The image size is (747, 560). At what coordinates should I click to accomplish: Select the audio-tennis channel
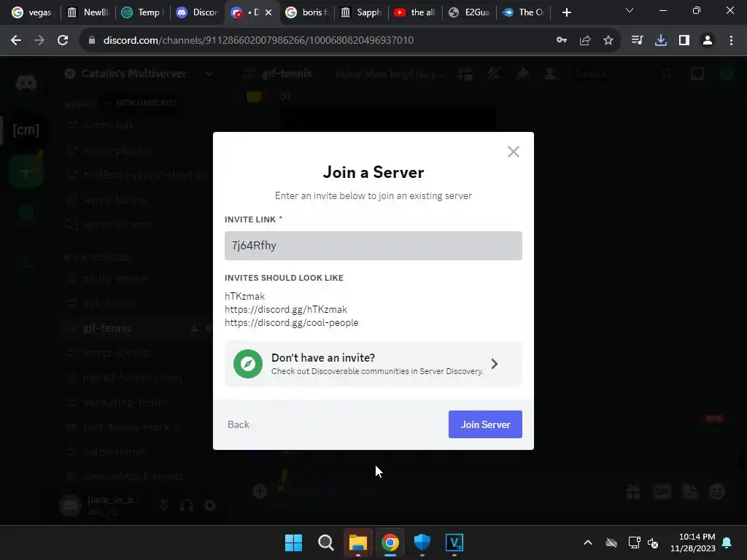(x=115, y=279)
